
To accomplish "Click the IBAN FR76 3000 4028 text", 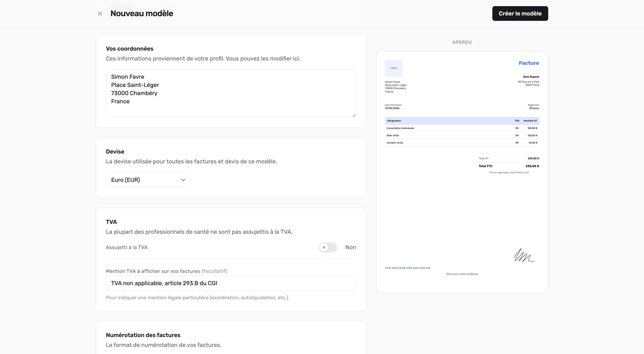I will [407, 268].
